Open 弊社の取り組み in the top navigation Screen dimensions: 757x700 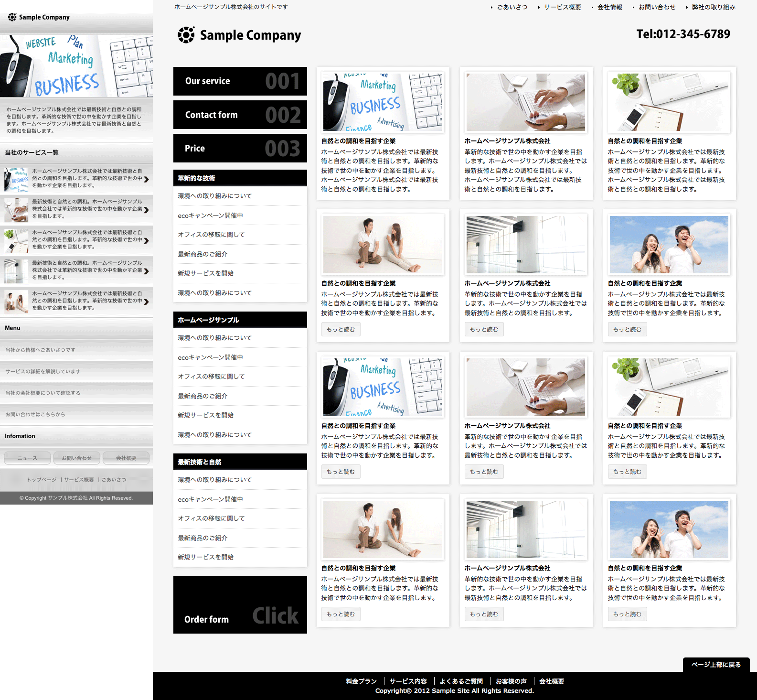click(713, 7)
